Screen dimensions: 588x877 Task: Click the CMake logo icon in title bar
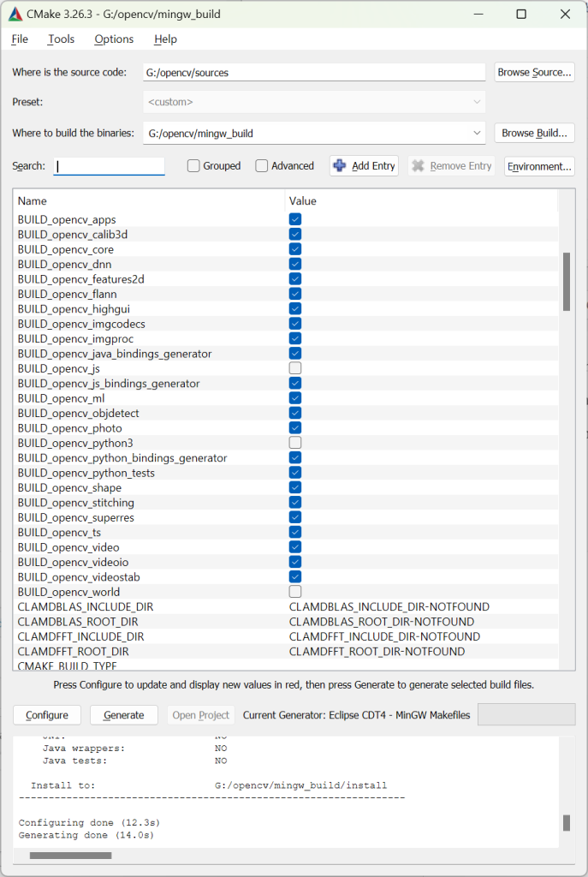[15, 14]
